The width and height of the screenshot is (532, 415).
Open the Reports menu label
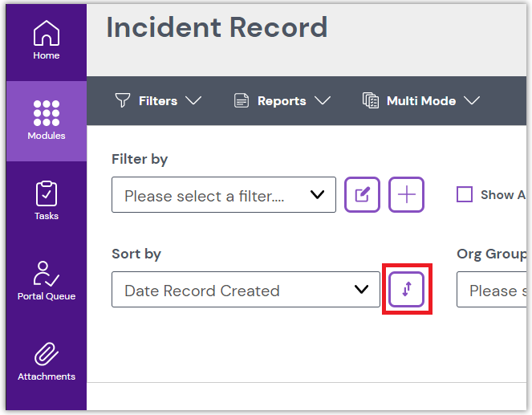coord(281,101)
